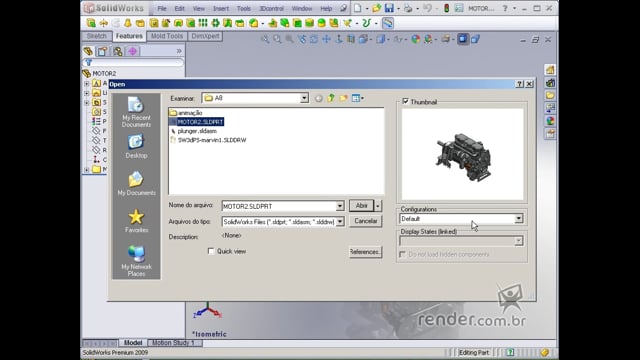Image resolution: width=640 pixels, height=360 pixels.
Task: Toggle Do not load hidden components checkbox
Action: click(402, 254)
